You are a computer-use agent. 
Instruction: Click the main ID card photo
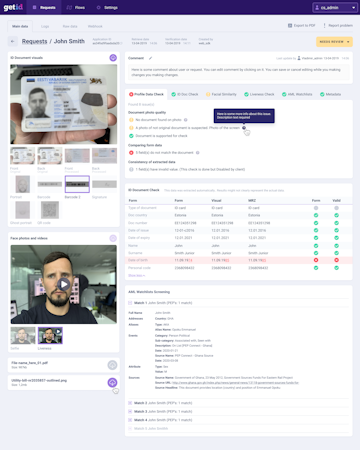click(x=64, y=104)
